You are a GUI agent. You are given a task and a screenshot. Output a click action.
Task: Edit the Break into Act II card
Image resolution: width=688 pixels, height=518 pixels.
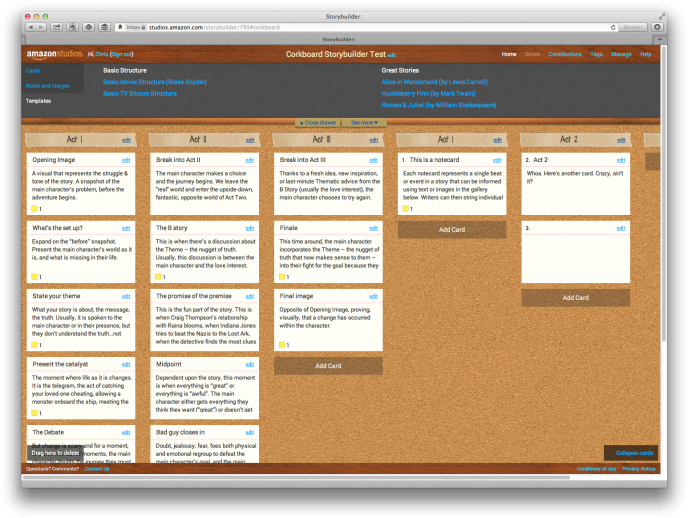click(x=250, y=161)
